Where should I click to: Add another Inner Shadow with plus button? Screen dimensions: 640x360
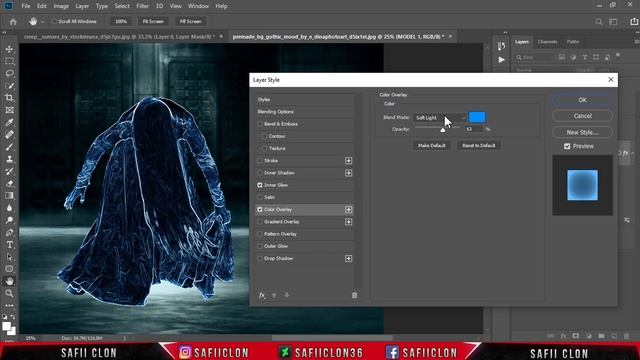pyautogui.click(x=348, y=173)
